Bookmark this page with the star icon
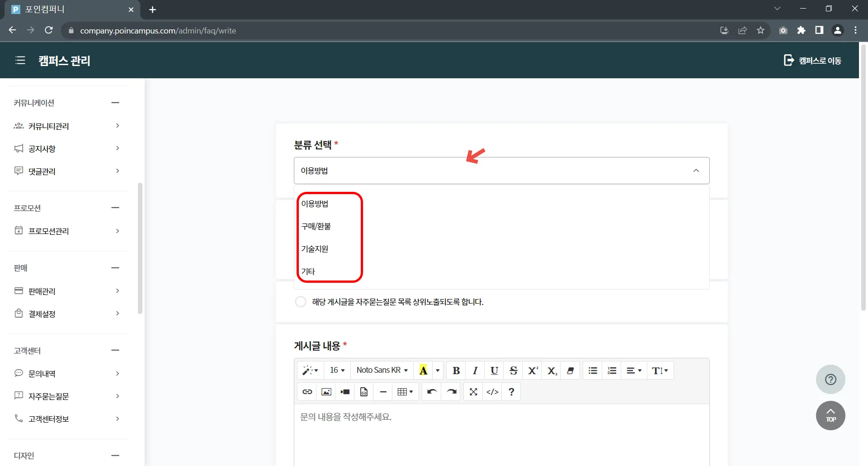 [760, 30]
